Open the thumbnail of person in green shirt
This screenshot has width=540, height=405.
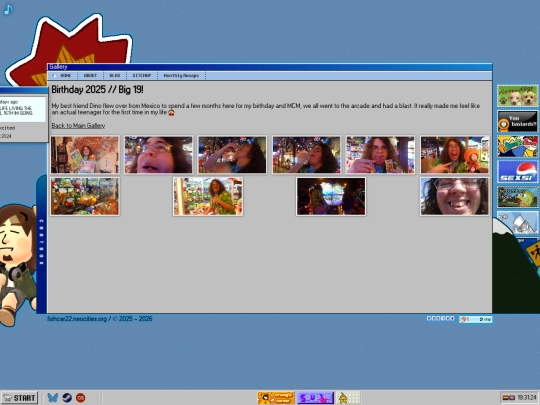[208, 196]
